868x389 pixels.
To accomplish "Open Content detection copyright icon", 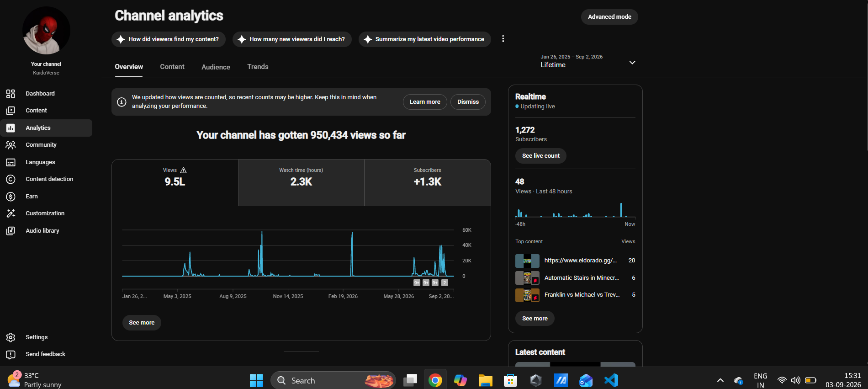I will (11, 179).
